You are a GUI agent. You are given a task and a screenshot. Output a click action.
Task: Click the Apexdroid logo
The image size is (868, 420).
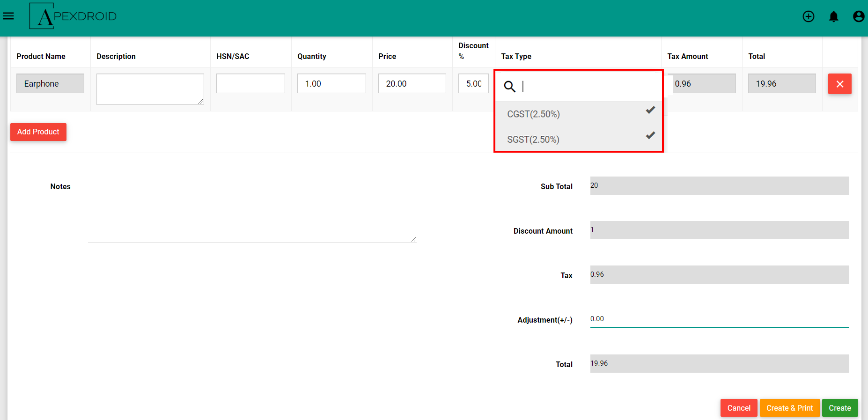pos(73,16)
